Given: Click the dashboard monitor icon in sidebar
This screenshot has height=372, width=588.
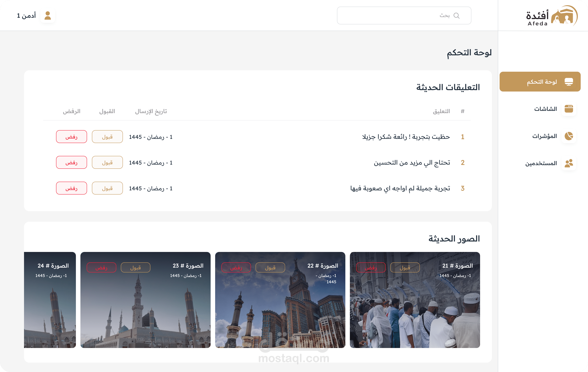Looking at the screenshot, I should [x=569, y=82].
